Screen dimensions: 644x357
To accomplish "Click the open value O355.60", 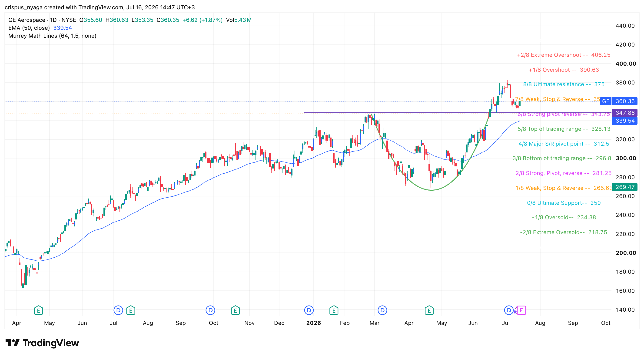I will point(91,20).
